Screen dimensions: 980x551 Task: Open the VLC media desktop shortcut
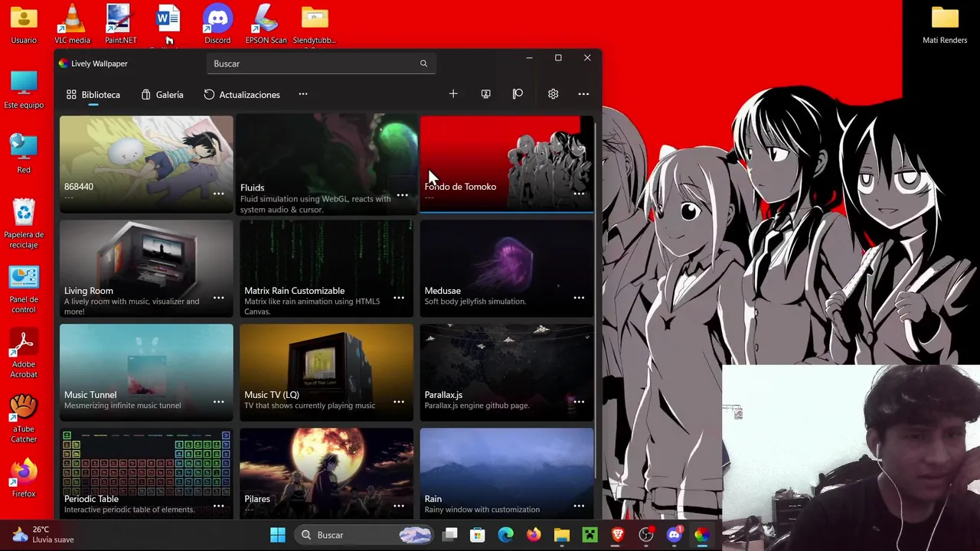[x=72, y=23]
